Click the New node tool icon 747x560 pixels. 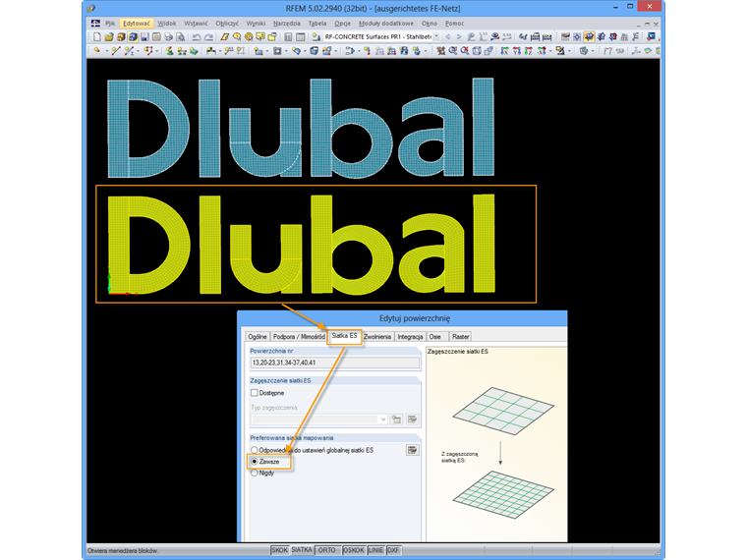(x=96, y=50)
